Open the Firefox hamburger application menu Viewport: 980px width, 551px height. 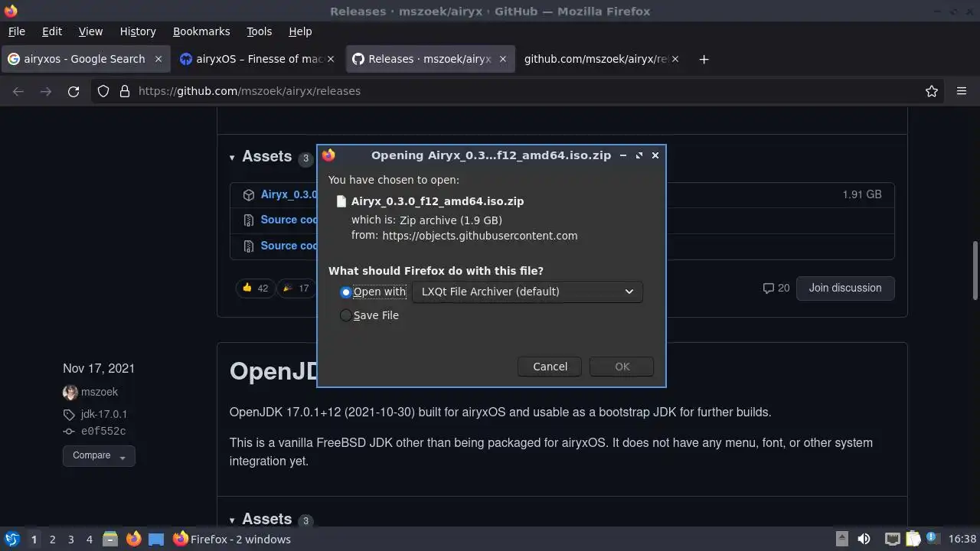pos(962,91)
